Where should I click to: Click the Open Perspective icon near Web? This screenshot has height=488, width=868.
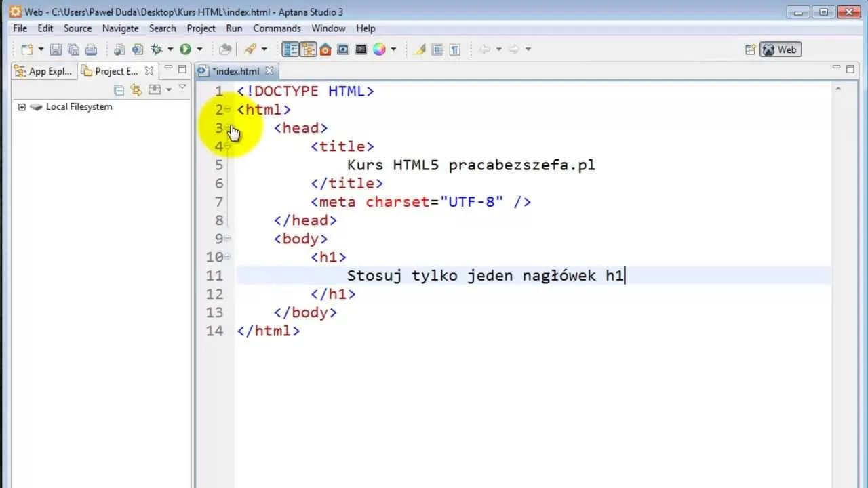tap(750, 49)
